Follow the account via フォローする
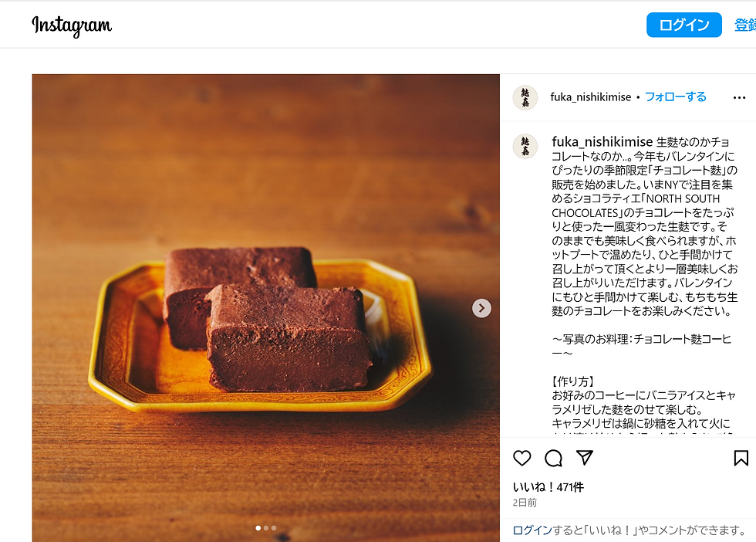Screen dimensions: 756x542 [x=675, y=97]
